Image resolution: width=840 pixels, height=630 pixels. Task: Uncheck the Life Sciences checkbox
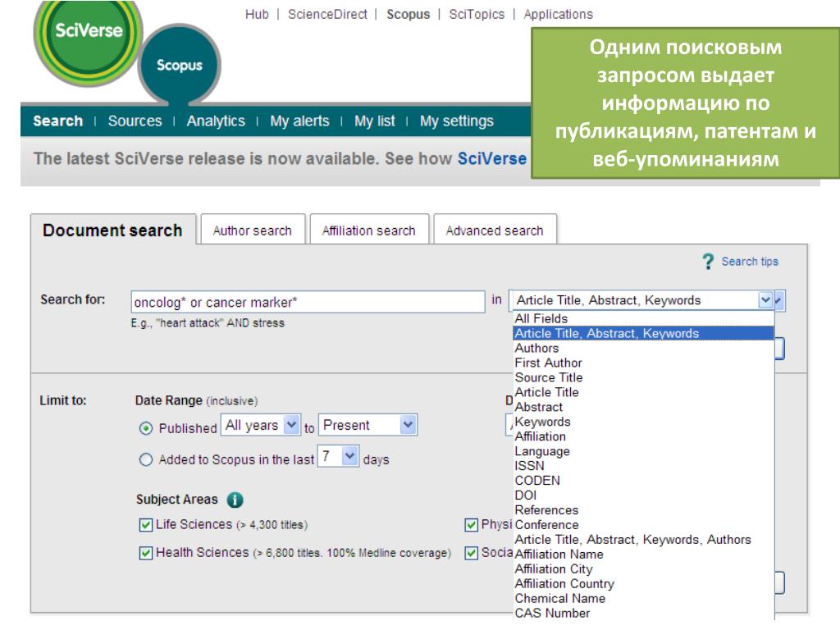pos(146,524)
